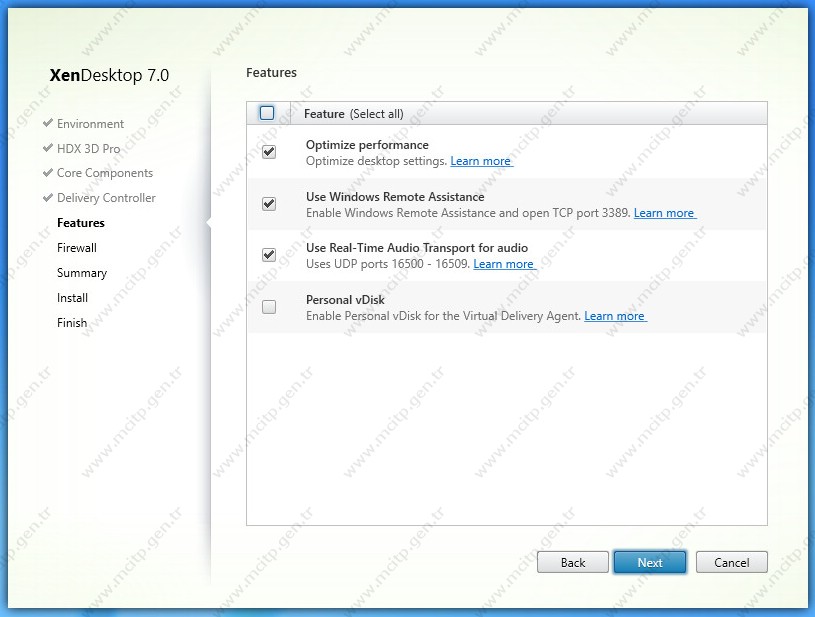815x617 pixels.
Task: Enable the Personal vDisk checkbox
Action: 269,307
